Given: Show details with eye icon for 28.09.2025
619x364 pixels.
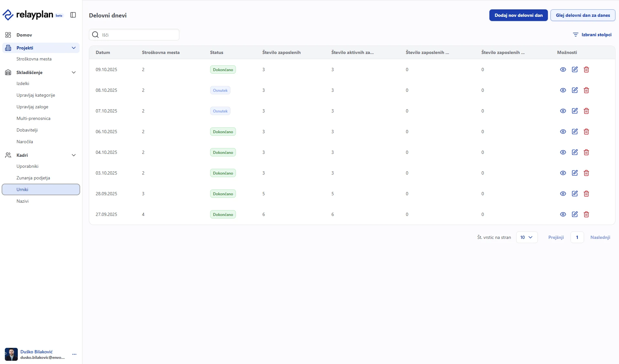Looking at the screenshot, I should (563, 194).
